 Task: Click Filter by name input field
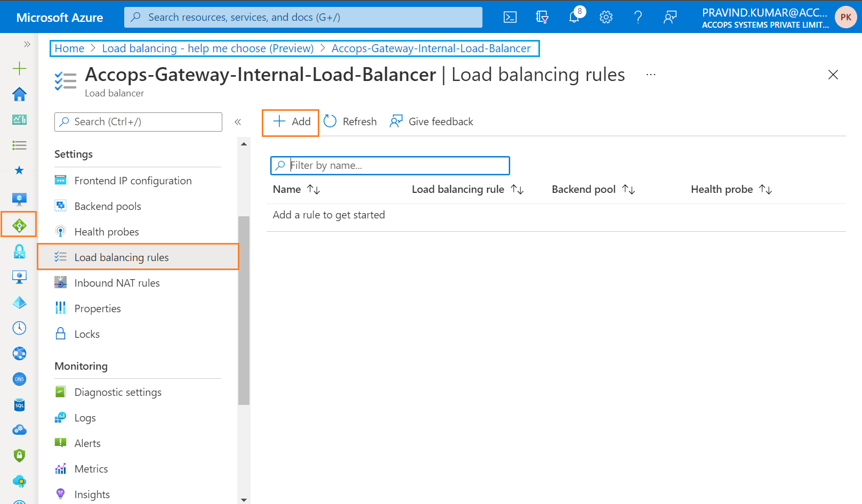[x=390, y=166]
